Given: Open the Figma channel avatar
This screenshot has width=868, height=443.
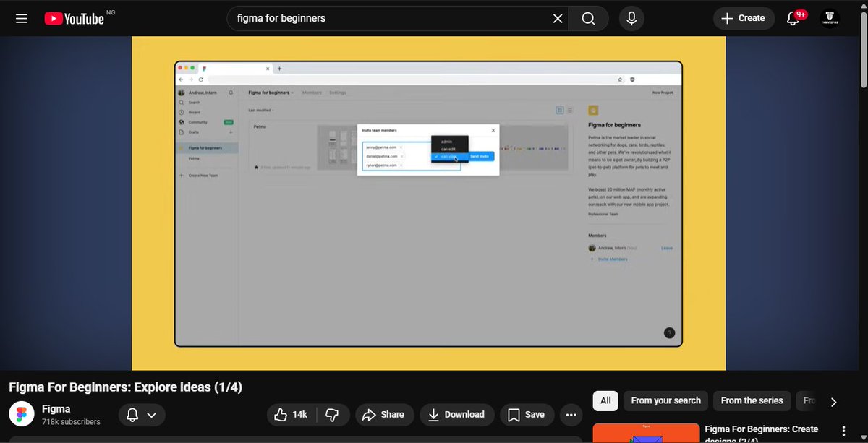Looking at the screenshot, I should pos(21,415).
